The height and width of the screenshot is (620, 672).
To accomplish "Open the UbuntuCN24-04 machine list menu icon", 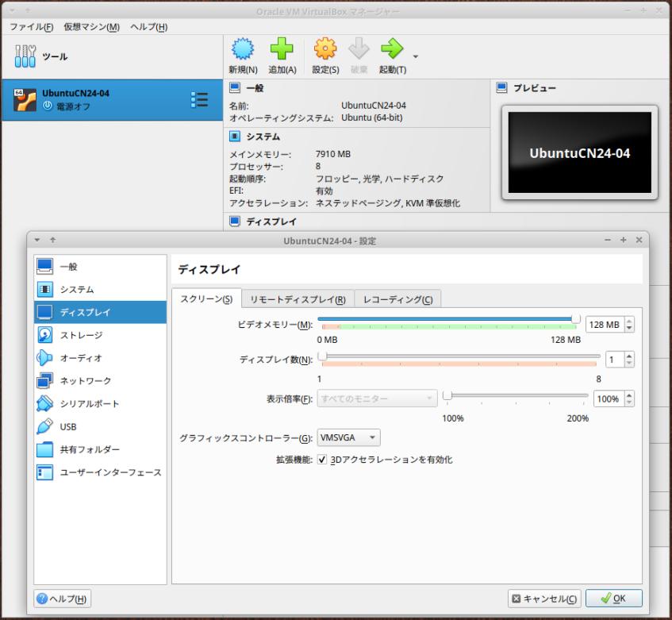I will [x=199, y=99].
